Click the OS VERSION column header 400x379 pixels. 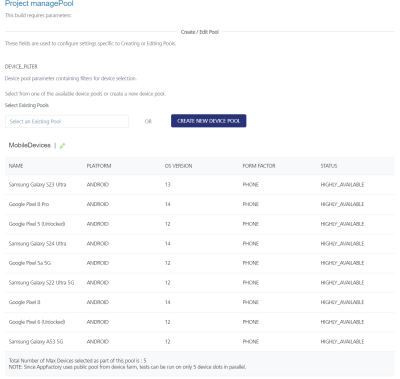[x=178, y=166]
